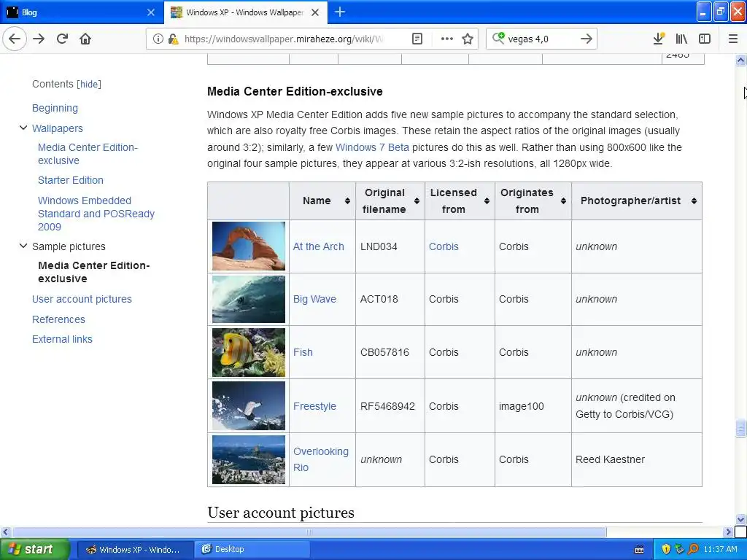Open the Freestyle page link
Screen dimensions: 747x560
[314, 406]
